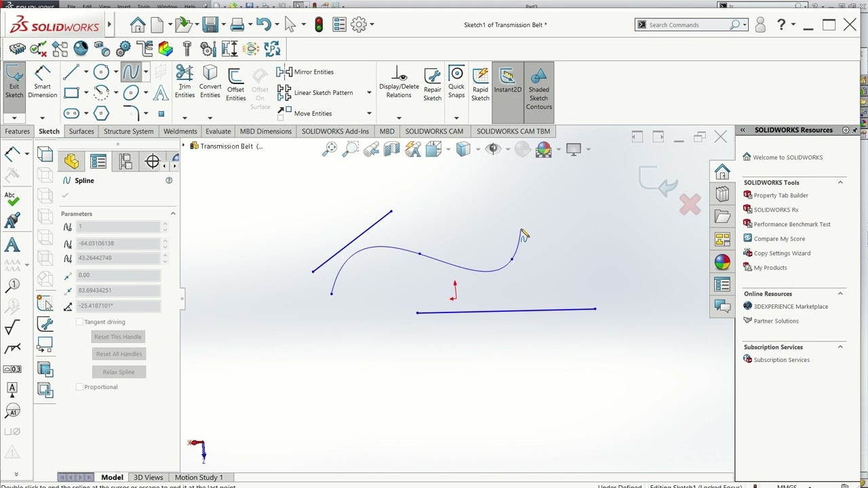Collapse Online Resources section
The height and width of the screenshot is (488, 868).
click(x=840, y=293)
